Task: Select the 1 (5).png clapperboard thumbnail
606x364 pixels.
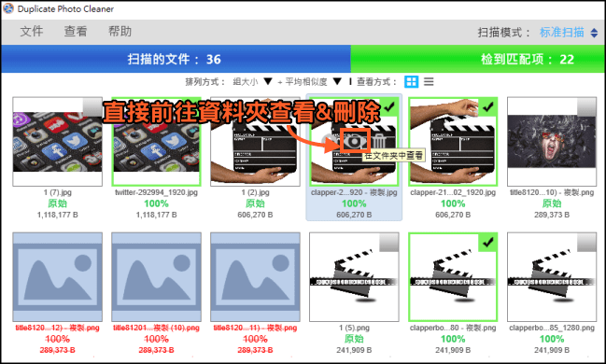Action: tap(354, 276)
